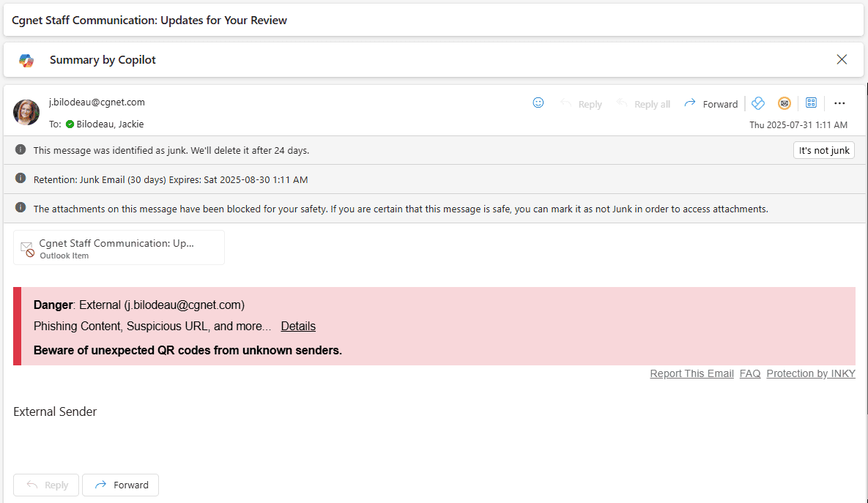Image resolution: width=868 pixels, height=503 pixels.
Task: Click Report This Email link
Action: click(x=691, y=373)
